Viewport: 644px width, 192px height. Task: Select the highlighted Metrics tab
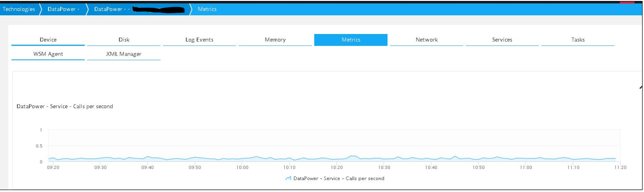351,40
